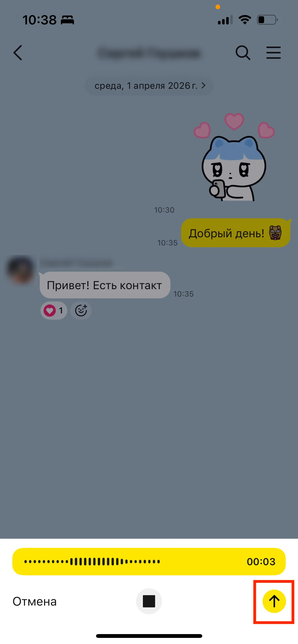Viewport: 298px width, 644px height.
Task: Open chat search with magnifier icon
Action: click(243, 53)
